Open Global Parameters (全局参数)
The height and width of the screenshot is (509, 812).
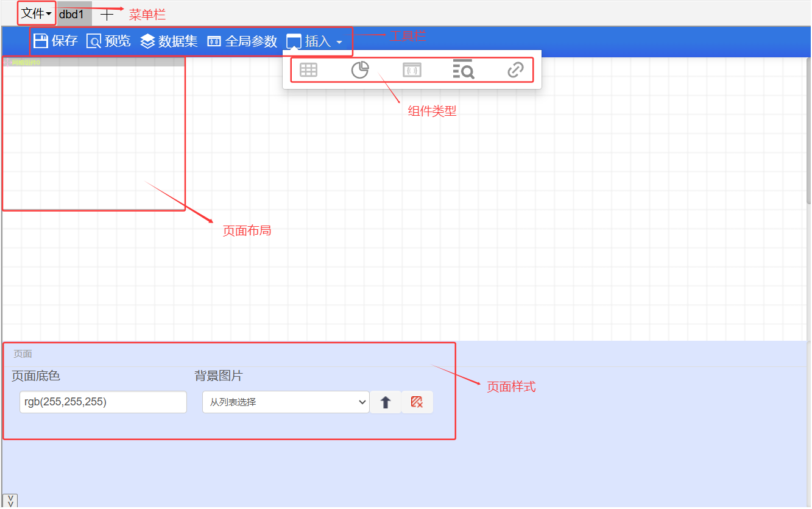pos(242,41)
